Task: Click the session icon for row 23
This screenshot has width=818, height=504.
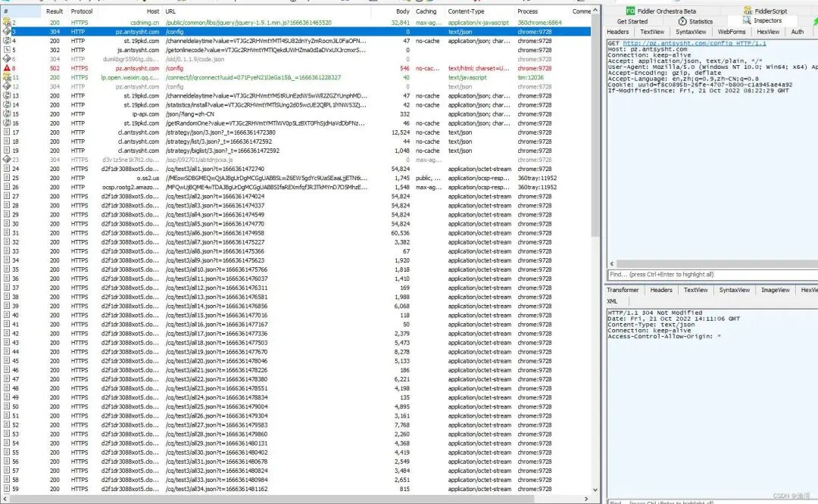Action: [x=7, y=160]
